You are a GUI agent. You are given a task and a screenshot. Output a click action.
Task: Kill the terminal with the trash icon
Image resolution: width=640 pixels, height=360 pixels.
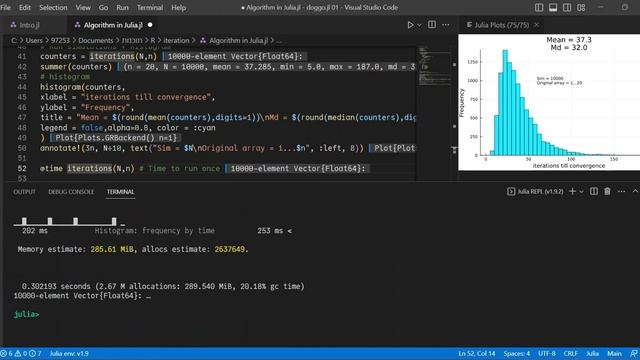coord(607,191)
